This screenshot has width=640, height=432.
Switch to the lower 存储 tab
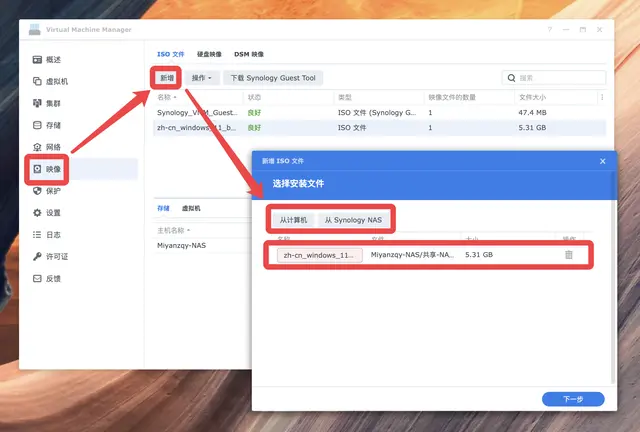tap(163, 208)
